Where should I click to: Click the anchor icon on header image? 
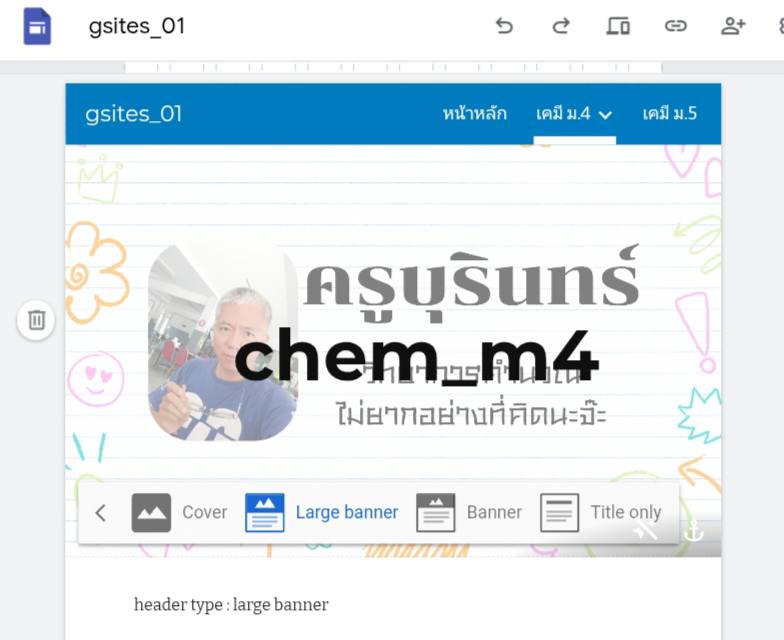point(694,531)
